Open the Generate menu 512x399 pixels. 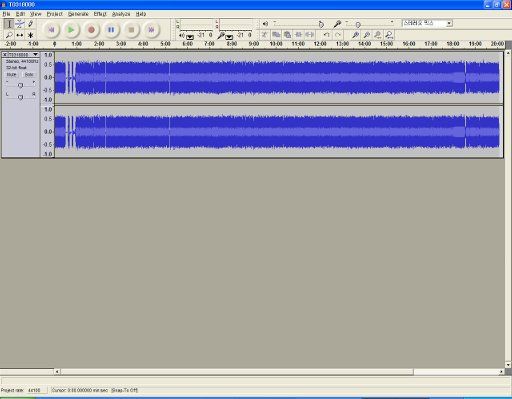tap(78, 14)
